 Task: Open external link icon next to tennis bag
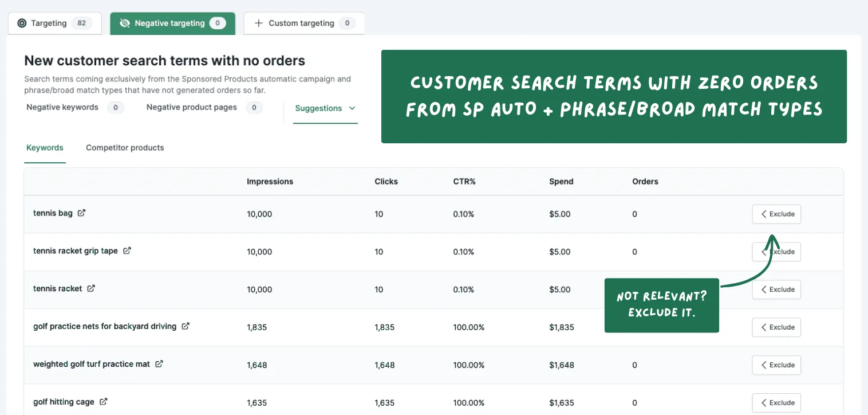point(81,213)
